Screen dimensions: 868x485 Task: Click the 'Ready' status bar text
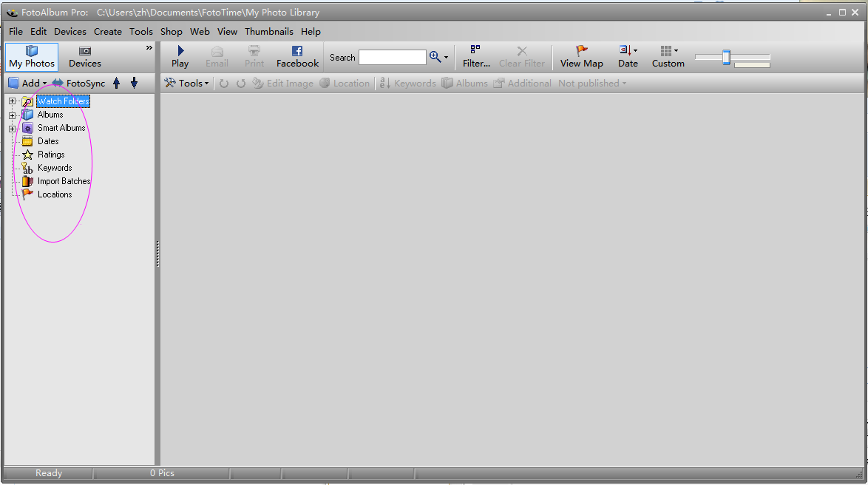[x=49, y=473]
